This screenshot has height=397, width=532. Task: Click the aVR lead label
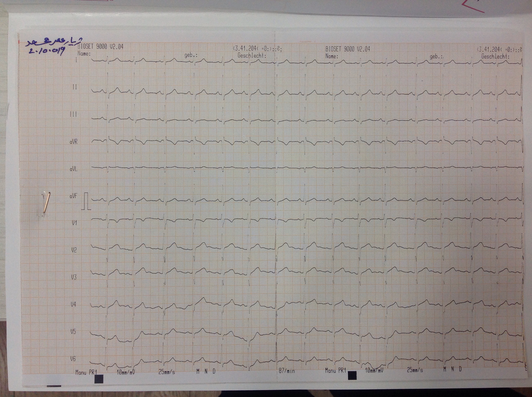(x=74, y=142)
